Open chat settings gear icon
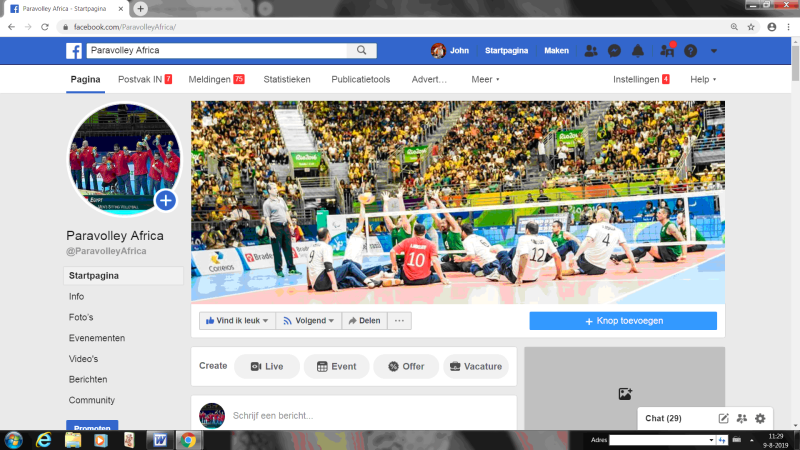800x450 pixels. [x=760, y=418]
